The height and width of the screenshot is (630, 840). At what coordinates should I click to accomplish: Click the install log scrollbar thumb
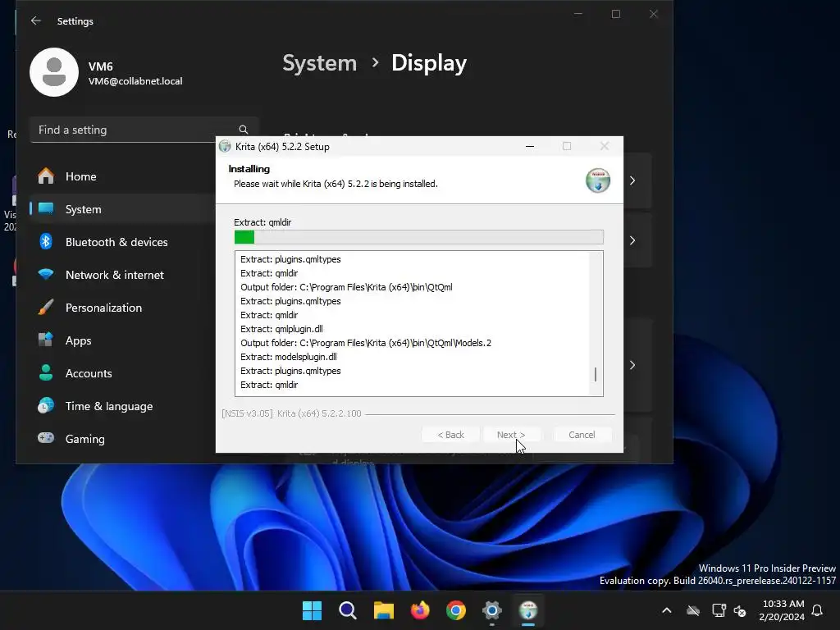pos(596,374)
